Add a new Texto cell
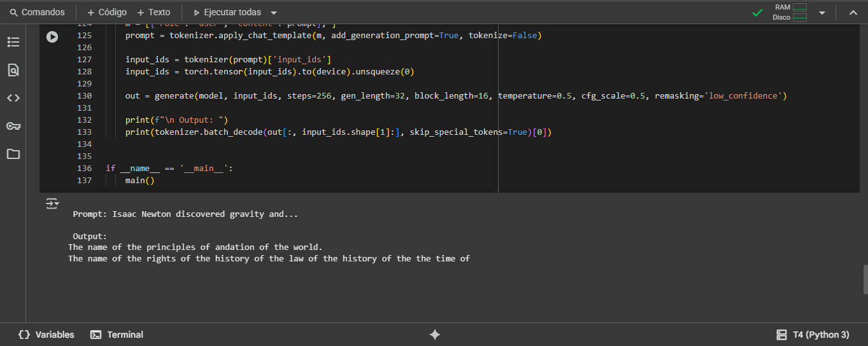This screenshot has width=868, height=346. (153, 13)
